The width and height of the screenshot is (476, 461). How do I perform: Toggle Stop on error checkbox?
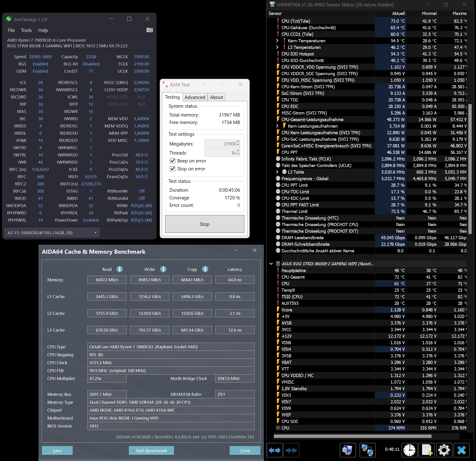coord(172,169)
